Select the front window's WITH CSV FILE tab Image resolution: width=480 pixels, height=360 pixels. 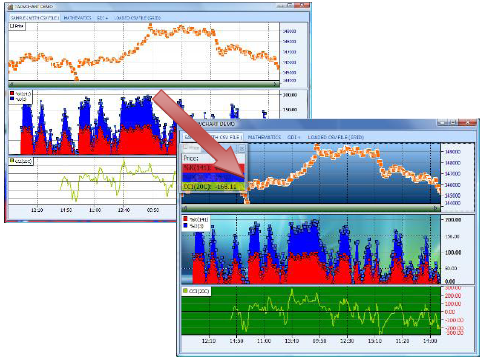pyautogui.click(x=213, y=137)
